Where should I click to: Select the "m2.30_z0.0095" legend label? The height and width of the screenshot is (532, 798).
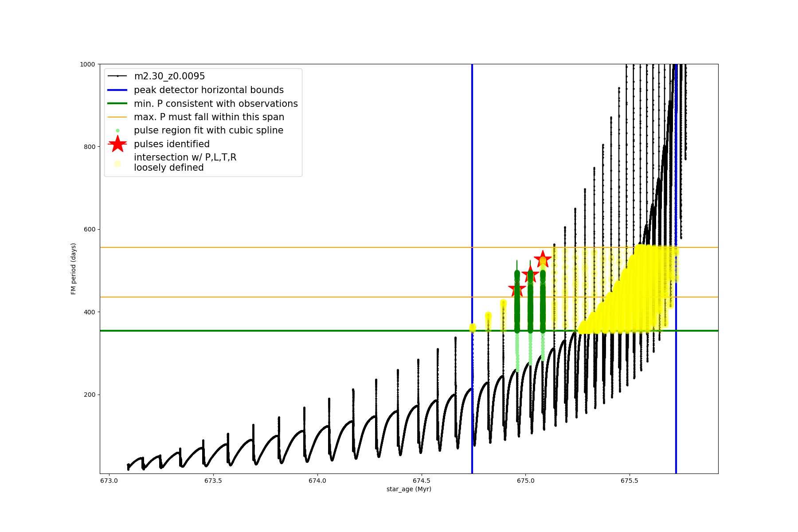tap(169, 76)
